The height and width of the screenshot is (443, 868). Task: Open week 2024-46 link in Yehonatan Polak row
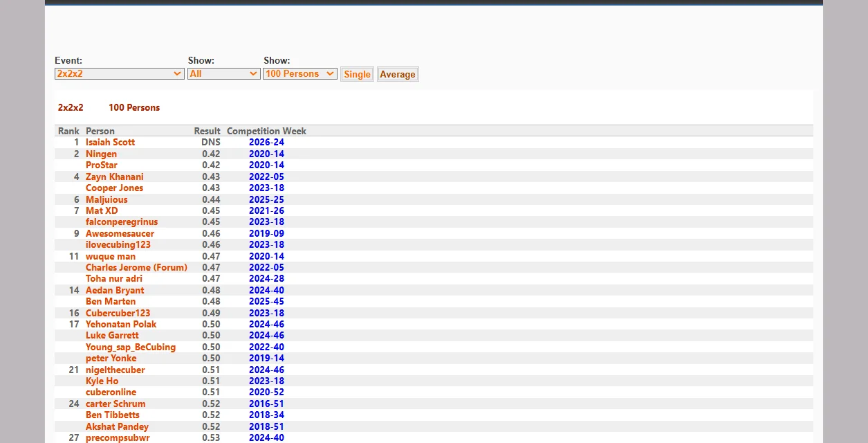266,325
